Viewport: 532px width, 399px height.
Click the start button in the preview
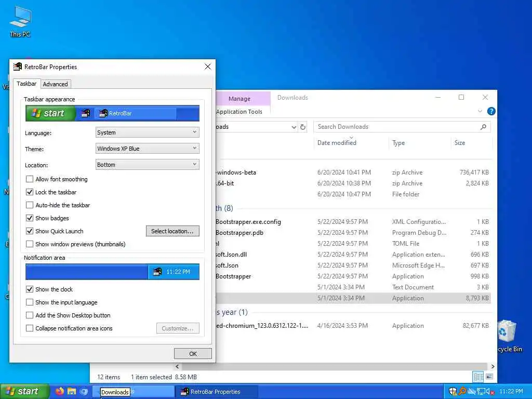point(50,113)
